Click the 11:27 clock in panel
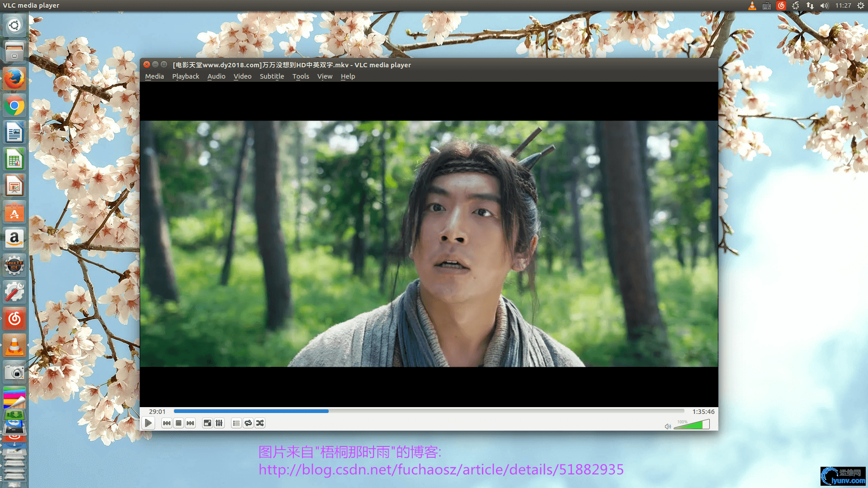This screenshot has height=488, width=868. (843, 5)
